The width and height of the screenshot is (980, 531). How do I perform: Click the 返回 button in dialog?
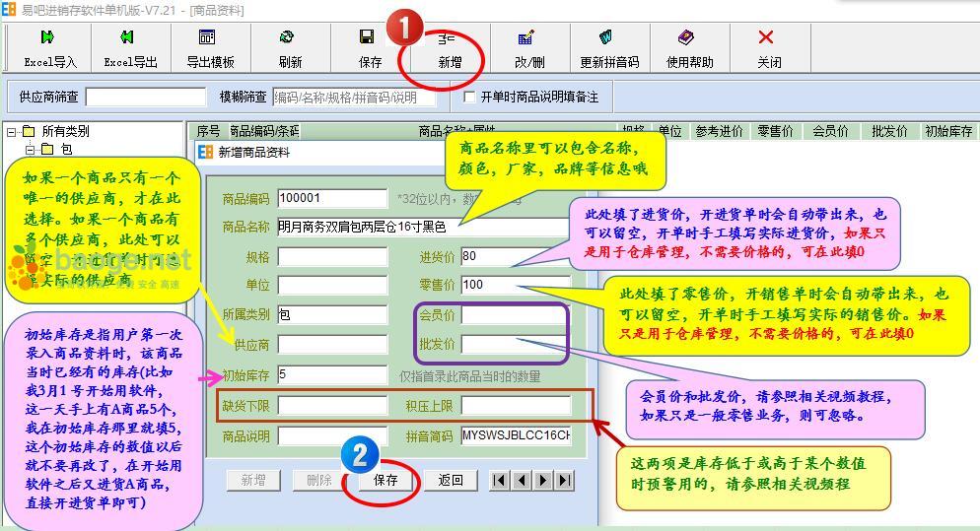451,480
